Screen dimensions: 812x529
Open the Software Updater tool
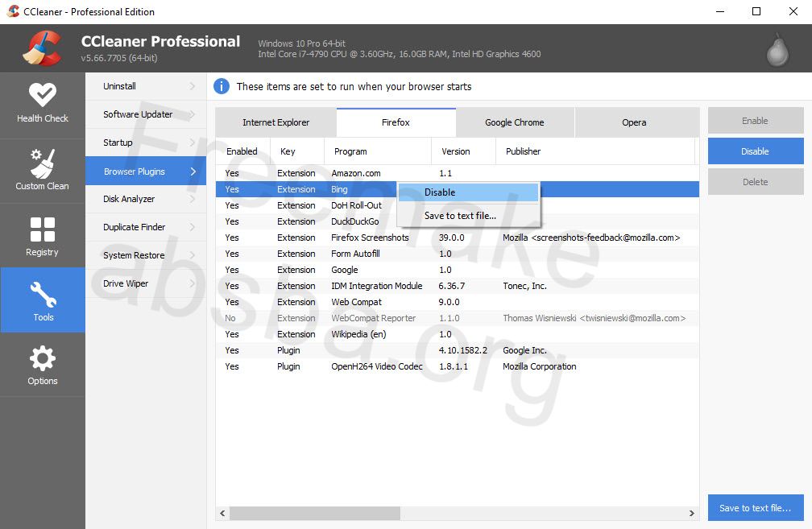(146, 114)
